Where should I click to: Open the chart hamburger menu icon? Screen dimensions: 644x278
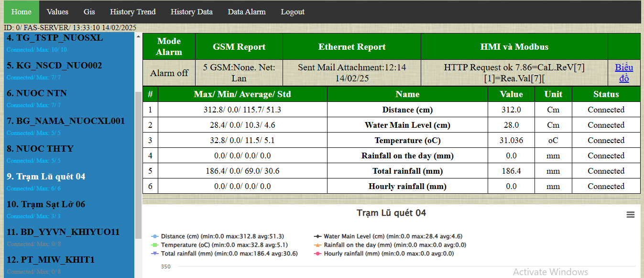tap(630, 215)
